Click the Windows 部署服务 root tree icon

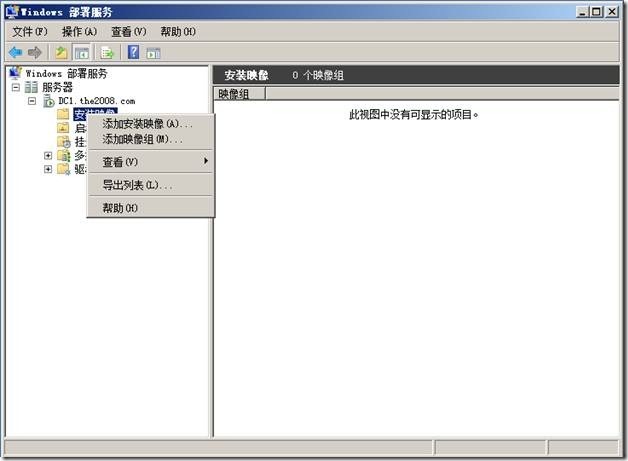coord(15,73)
